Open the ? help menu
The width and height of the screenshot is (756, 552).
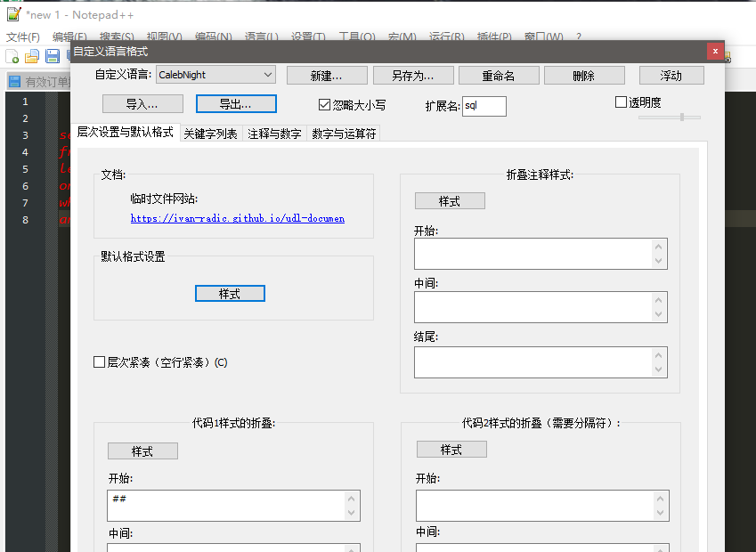click(579, 37)
